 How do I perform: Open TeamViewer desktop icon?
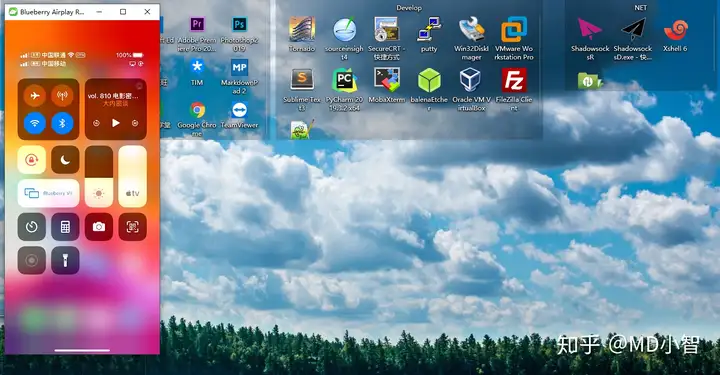pos(239,115)
